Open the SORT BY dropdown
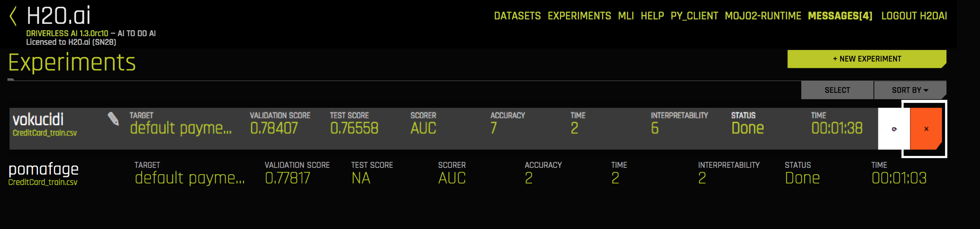980x229 pixels. click(x=910, y=90)
